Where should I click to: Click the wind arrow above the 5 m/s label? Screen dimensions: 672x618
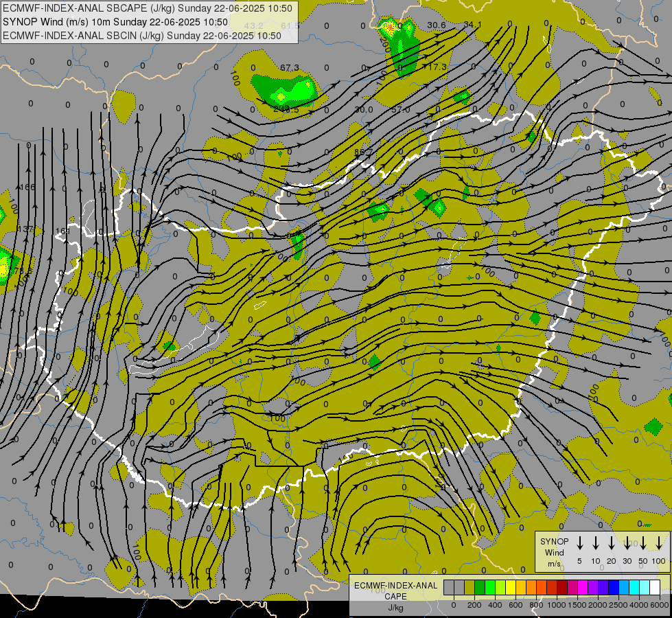pos(580,542)
